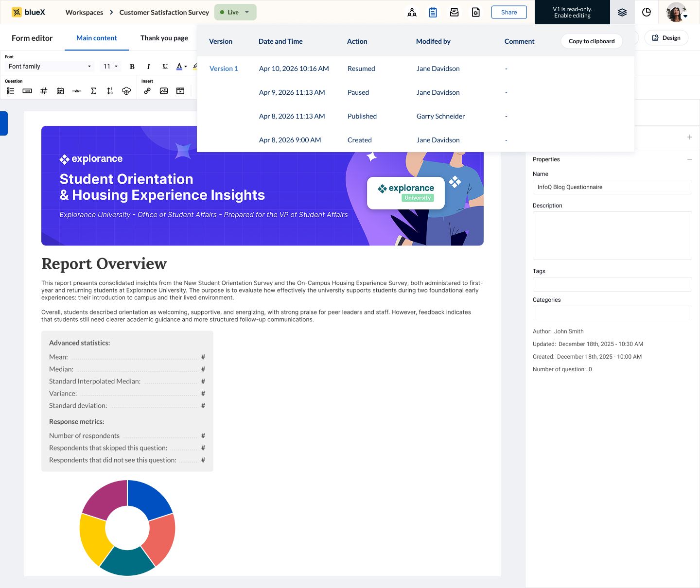Click the Report Overview heading
Viewport: 700px width, 588px height.
pos(104,263)
